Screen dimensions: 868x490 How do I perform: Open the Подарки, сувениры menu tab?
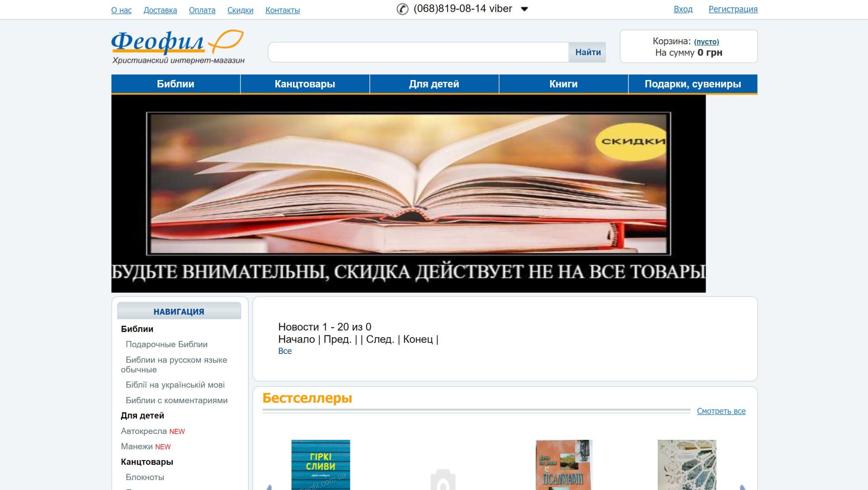point(693,84)
